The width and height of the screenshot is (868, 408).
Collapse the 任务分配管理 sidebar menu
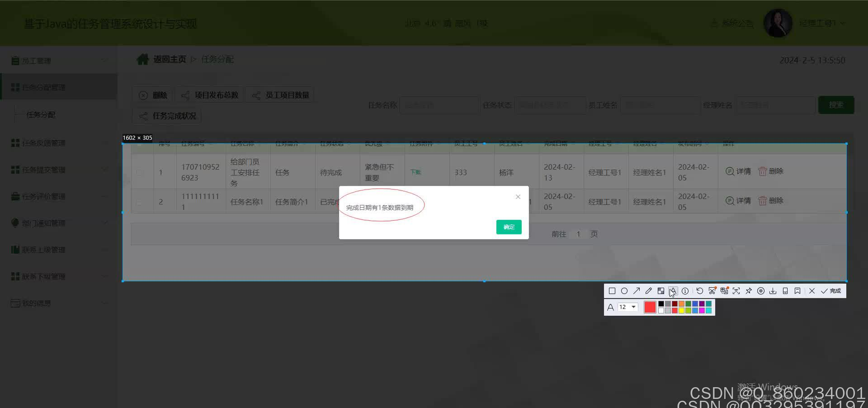pyautogui.click(x=59, y=87)
